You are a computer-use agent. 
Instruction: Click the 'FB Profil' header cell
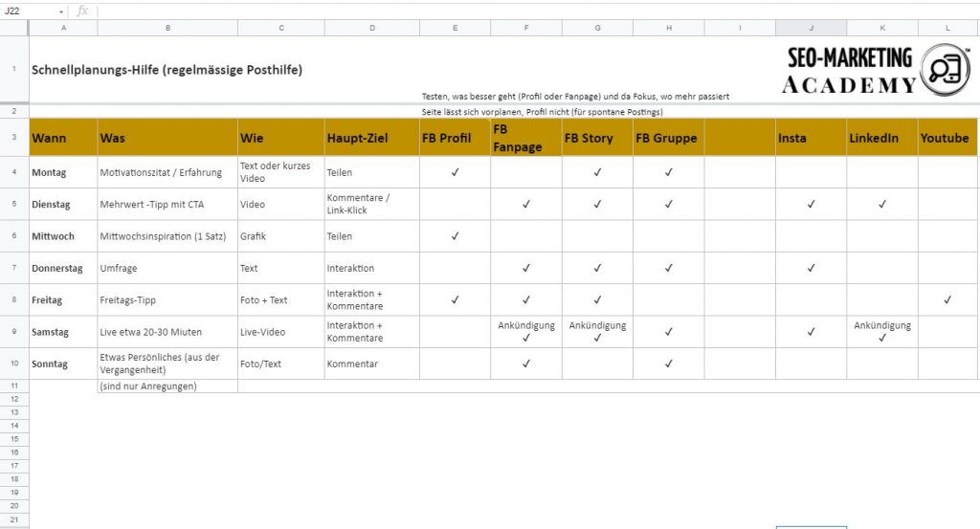coord(455,138)
